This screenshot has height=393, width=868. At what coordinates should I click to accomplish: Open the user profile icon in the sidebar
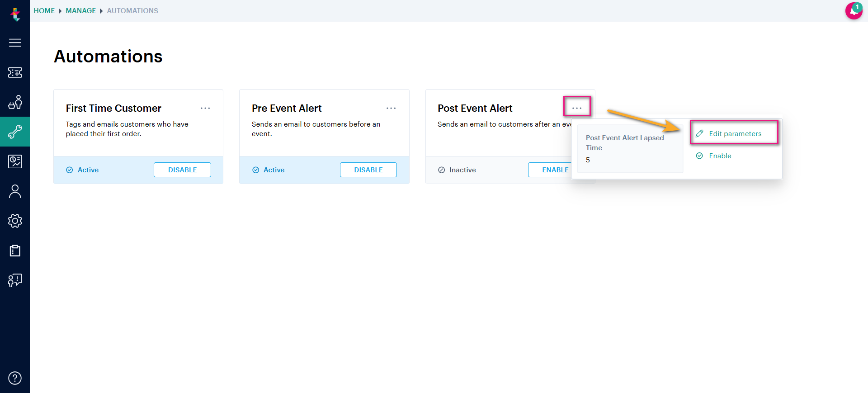point(15,191)
